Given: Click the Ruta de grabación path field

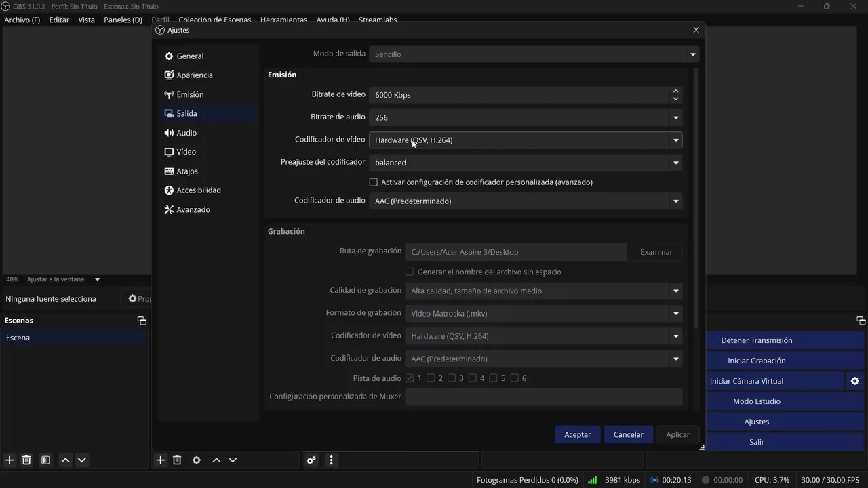Looking at the screenshot, I should 516,252.
